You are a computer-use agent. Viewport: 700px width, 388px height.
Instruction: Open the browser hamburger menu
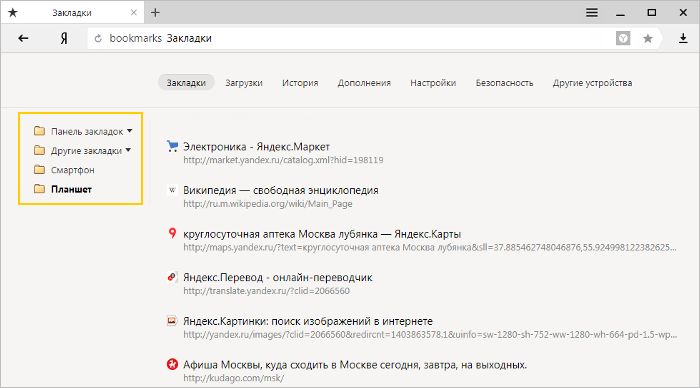coord(592,13)
